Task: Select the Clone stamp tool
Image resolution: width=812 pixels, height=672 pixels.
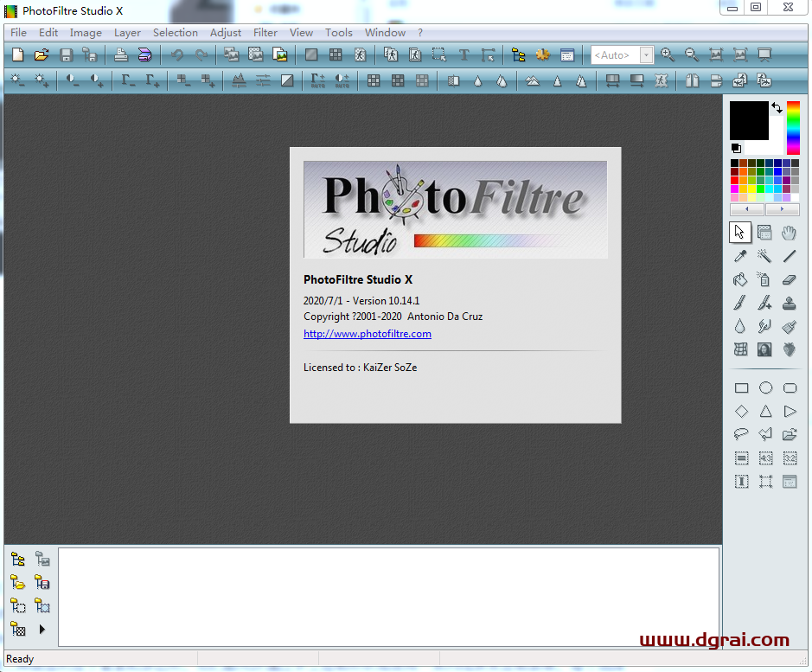Action: (x=790, y=303)
